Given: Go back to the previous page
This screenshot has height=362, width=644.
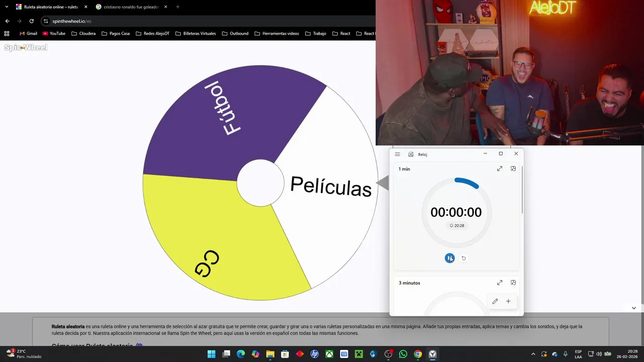Looking at the screenshot, I should pyautogui.click(x=7, y=21).
